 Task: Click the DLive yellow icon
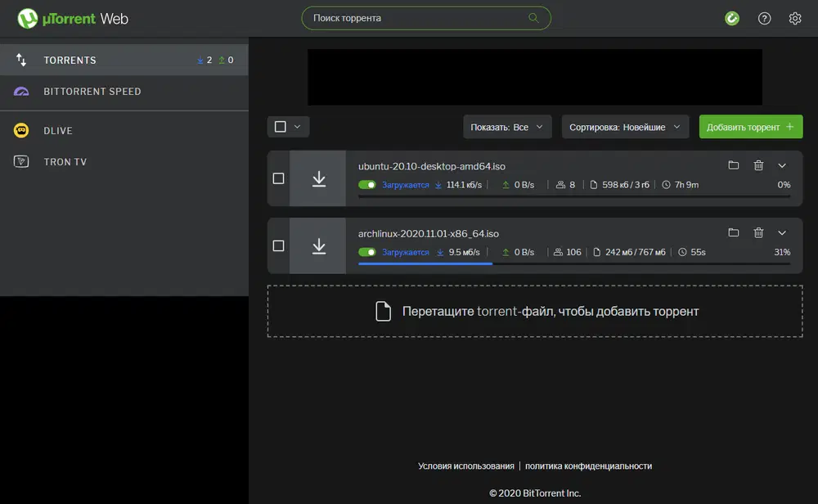point(21,130)
